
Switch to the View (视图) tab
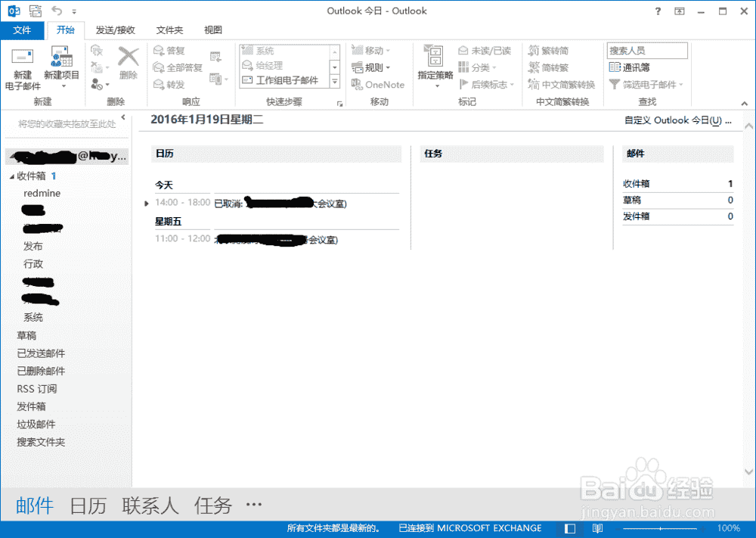pyautogui.click(x=213, y=30)
